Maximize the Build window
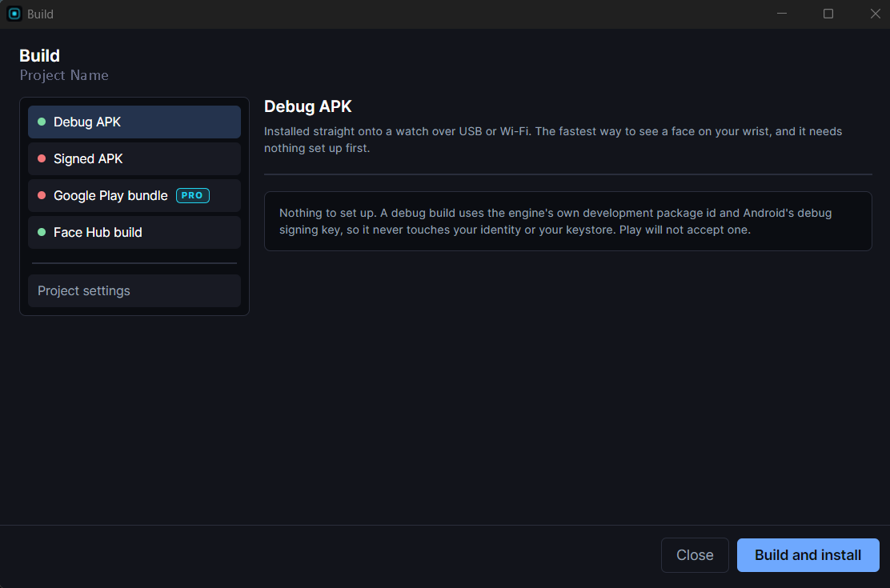This screenshot has width=890, height=588. [828, 14]
